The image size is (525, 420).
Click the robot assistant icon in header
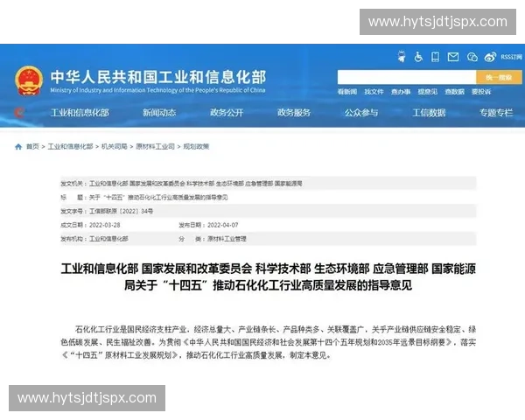tap(401, 57)
